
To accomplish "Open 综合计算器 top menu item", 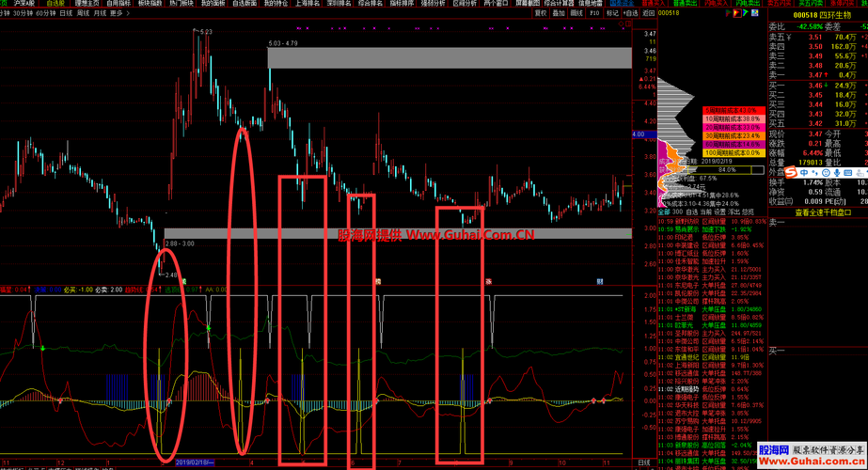I will (x=560, y=4).
